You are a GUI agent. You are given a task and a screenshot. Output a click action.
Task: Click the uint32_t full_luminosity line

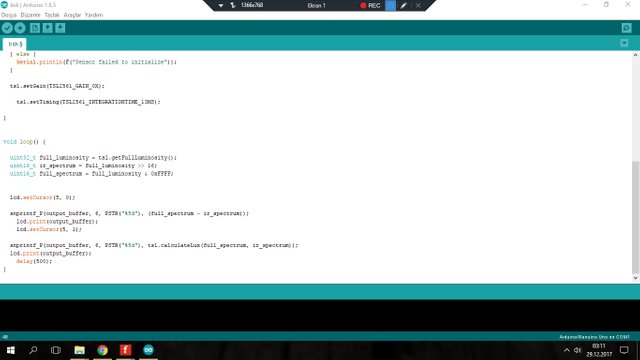point(93,158)
